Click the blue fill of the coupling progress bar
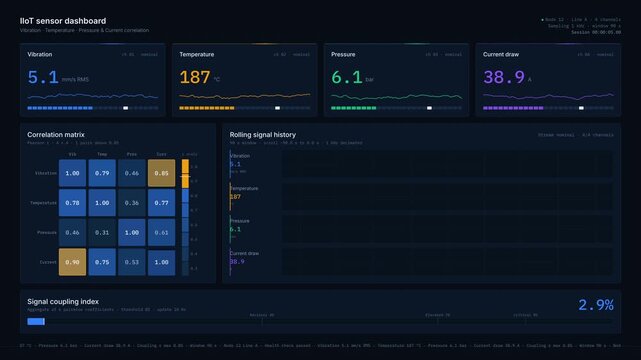 [x=36, y=322]
